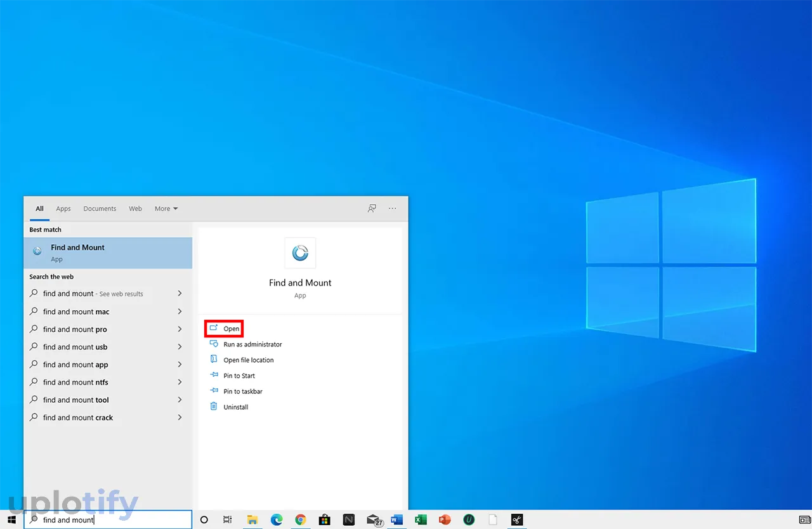Select 'find and mount mac' web suggestion
Viewport: 812px width, 529px height.
(x=108, y=311)
